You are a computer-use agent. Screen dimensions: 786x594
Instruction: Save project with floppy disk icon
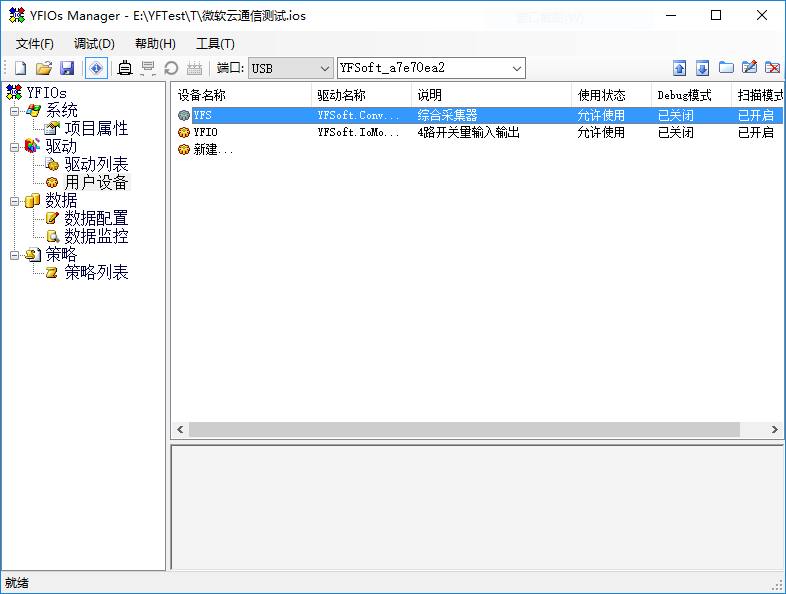pos(67,68)
